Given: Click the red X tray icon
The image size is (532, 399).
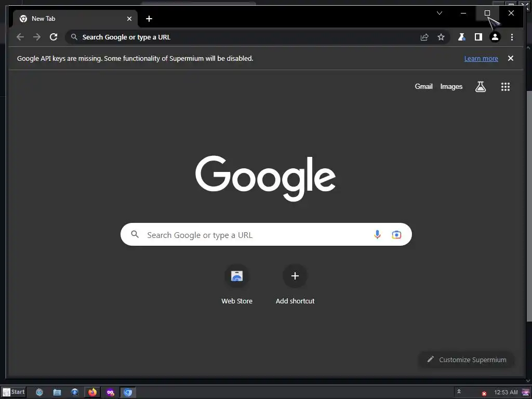Looking at the screenshot, I should 484,394.
